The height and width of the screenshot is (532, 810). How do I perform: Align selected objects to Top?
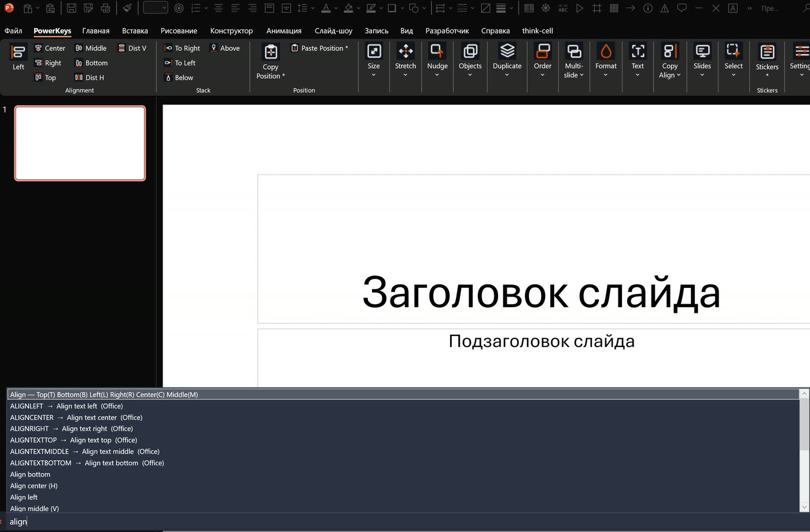coord(46,77)
